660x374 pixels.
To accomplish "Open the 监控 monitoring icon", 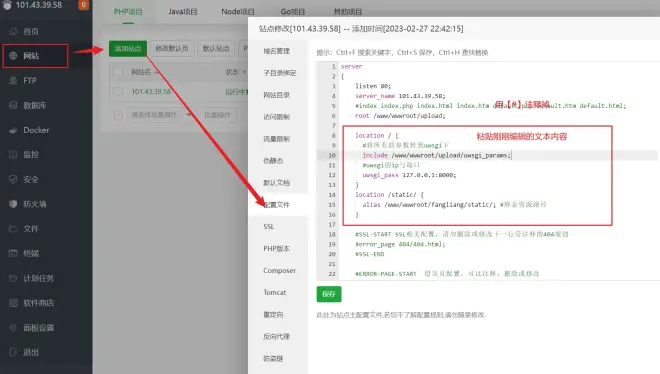I will (13, 154).
